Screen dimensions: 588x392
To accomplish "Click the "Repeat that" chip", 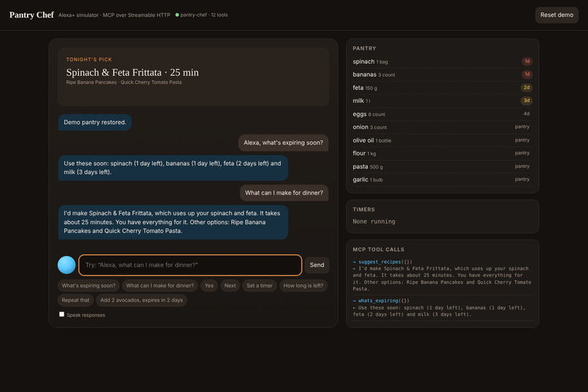I will coord(75,300).
